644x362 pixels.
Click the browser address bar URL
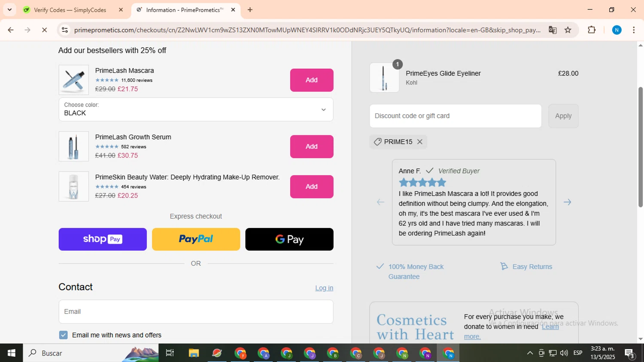pyautogui.click(x=307, y=30)
